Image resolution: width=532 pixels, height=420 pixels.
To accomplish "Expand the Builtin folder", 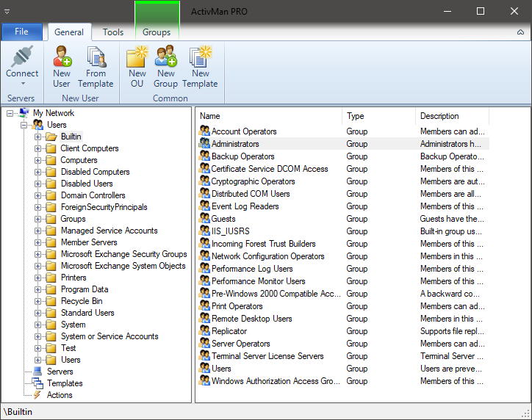I will [37, 137].
